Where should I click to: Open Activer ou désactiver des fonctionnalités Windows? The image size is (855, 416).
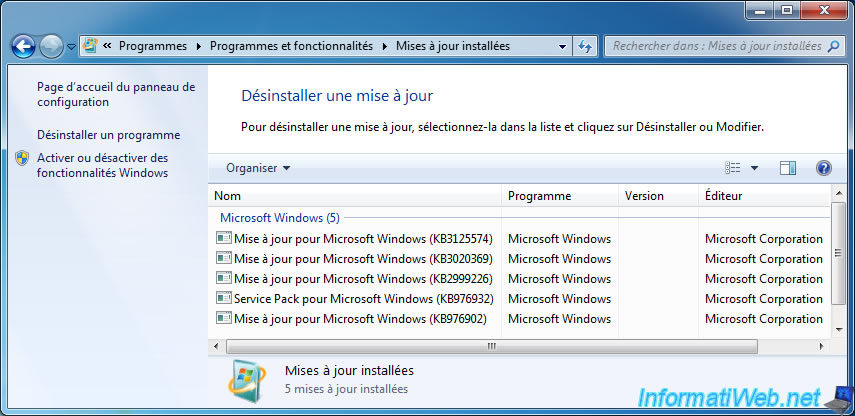(x=103, y=165)
